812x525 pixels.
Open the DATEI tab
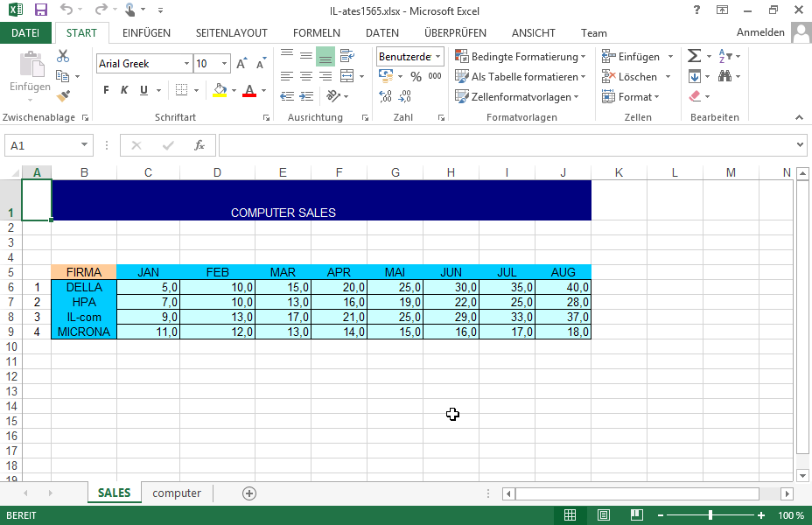(x=25, y=33)
